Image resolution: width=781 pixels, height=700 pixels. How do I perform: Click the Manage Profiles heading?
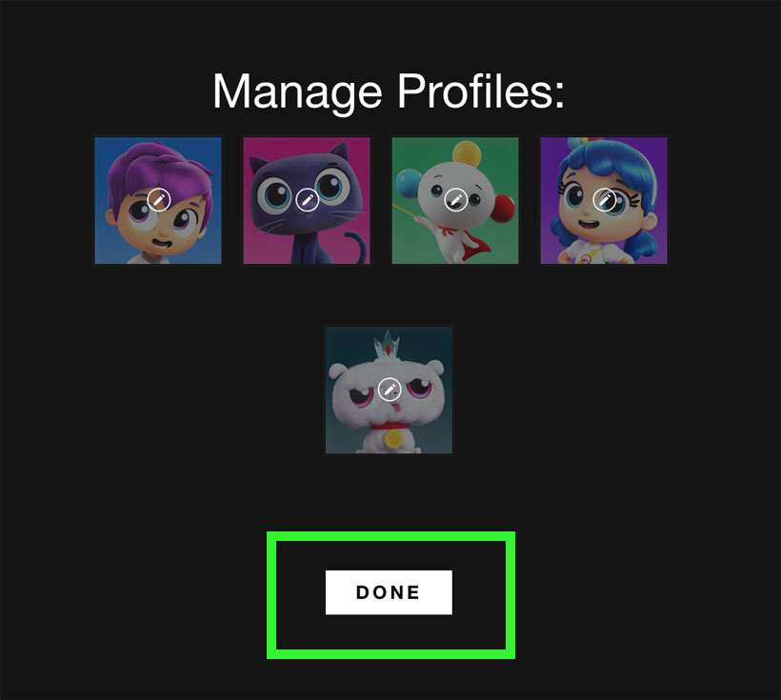point(389,90)
